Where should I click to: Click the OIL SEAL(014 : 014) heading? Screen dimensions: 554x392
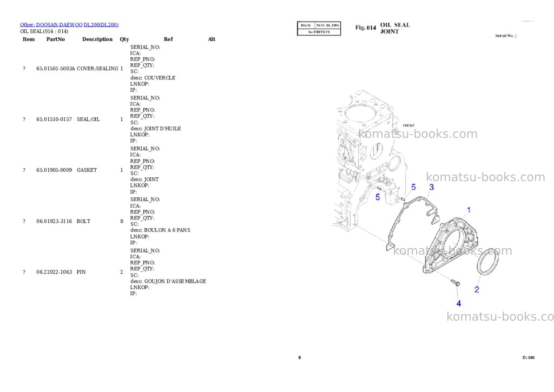44,31
